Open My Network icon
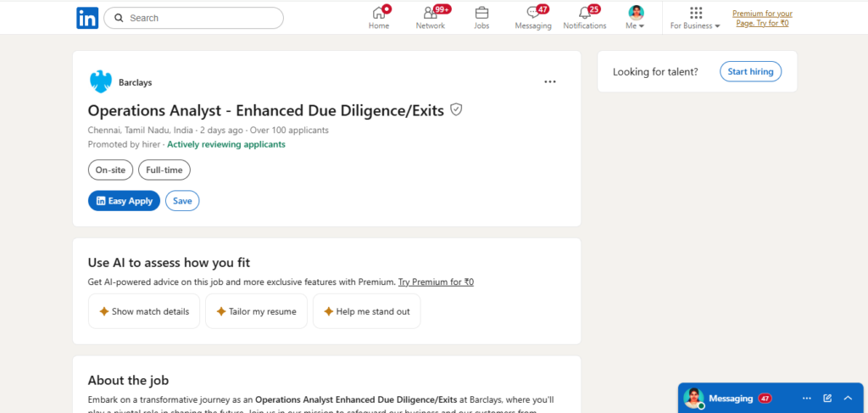Image resolution: width=868 pixels, height=413 pixels. (430, 13)
